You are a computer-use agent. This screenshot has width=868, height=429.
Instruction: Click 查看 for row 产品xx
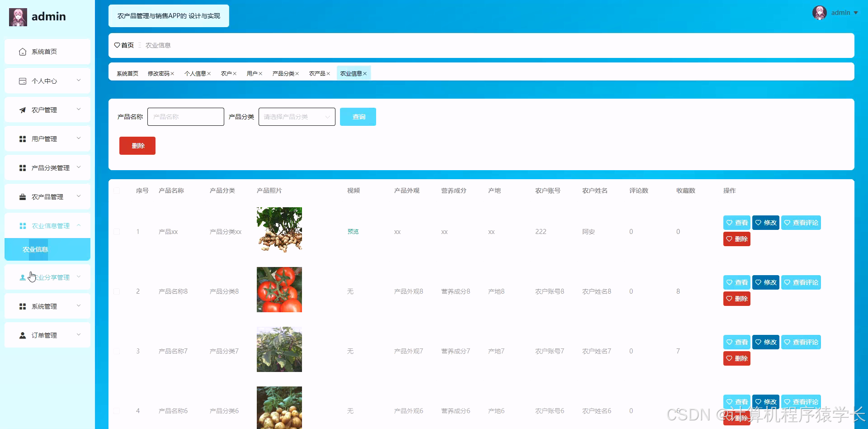[x=737, y=223]
